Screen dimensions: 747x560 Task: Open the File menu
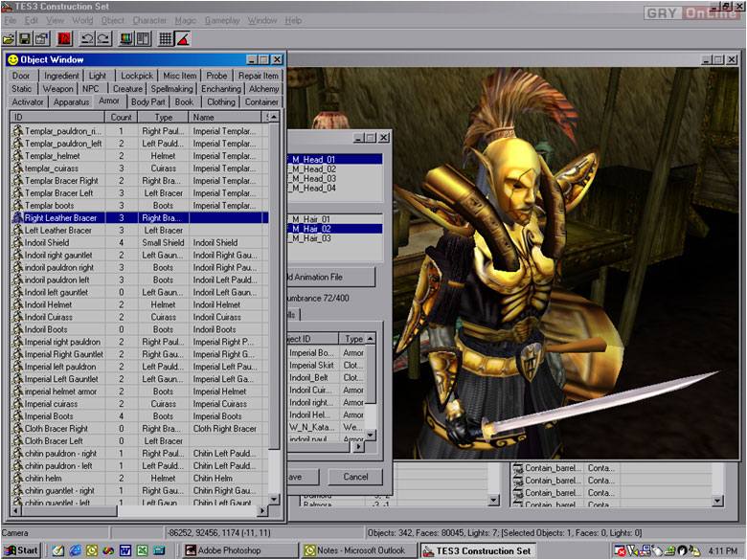pos(10,20)
